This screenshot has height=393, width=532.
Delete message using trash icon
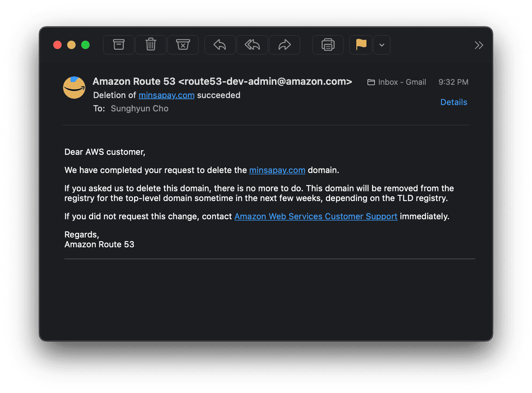(151, 45)
